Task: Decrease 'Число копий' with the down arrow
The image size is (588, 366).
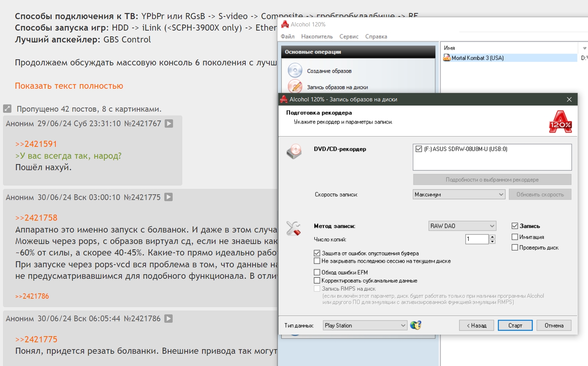Action: tap(492, 241)
